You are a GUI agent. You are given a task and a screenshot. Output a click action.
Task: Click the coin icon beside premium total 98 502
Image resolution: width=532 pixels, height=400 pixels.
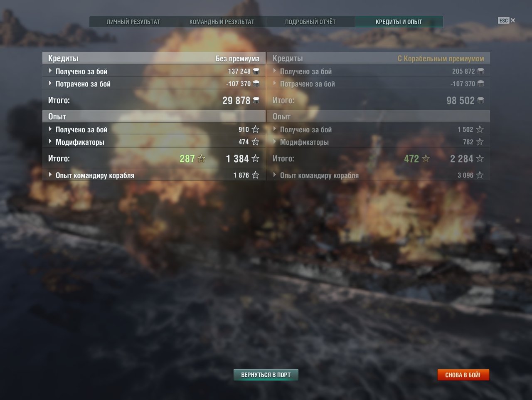[x=480, y=100]
